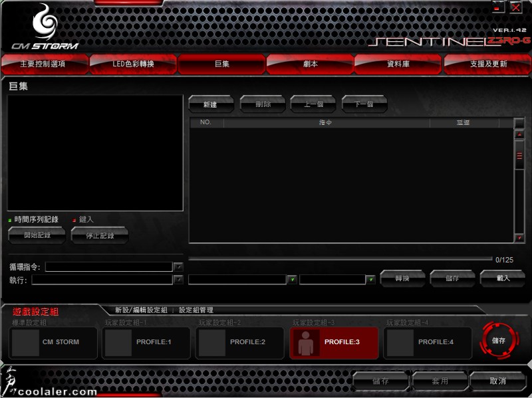Click the 循環指令 input field
Screen dimensions: 532x398
tap(109, 267)
